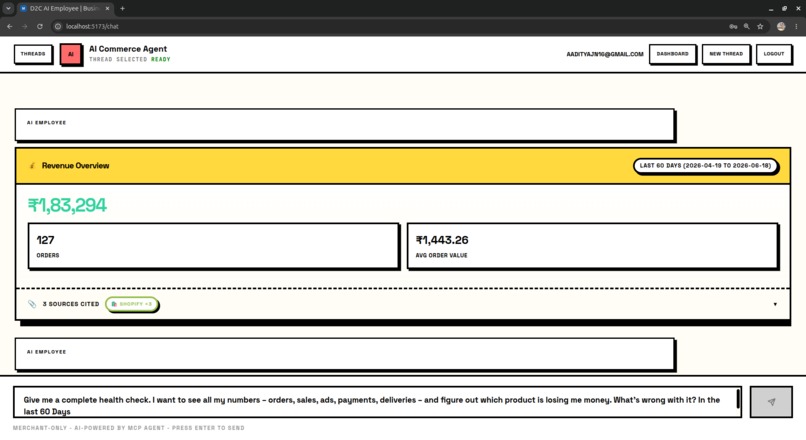806x440 pixels.
Task: Send the message with paper plane button
Action: (771, 402)
